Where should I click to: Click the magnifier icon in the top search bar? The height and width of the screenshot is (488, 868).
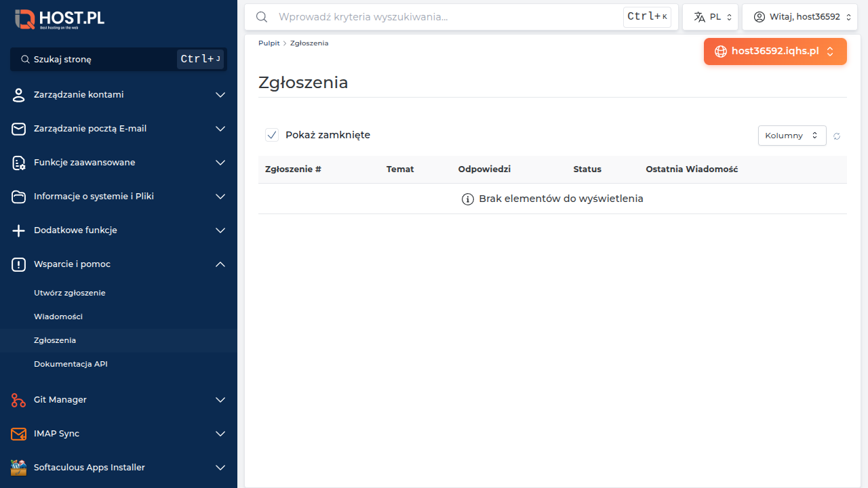pyautogui.click(x=262, y=17)
